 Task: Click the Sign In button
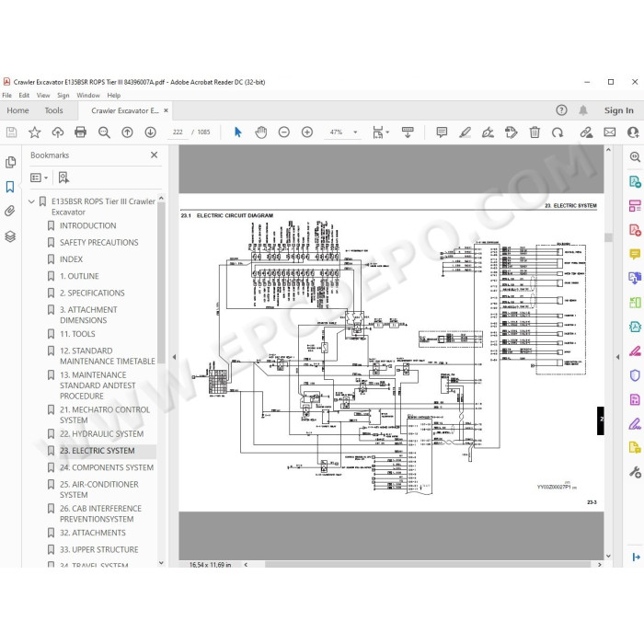click(618, 110)
